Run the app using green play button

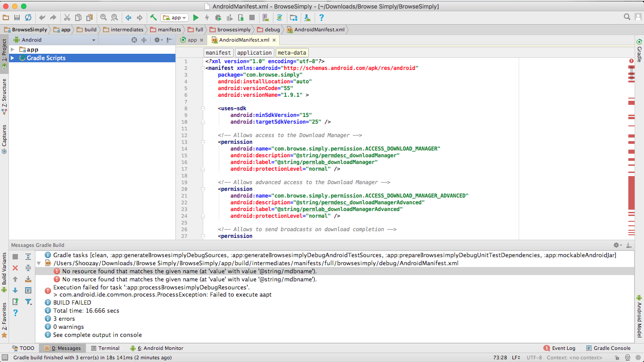tap(196, 17)
